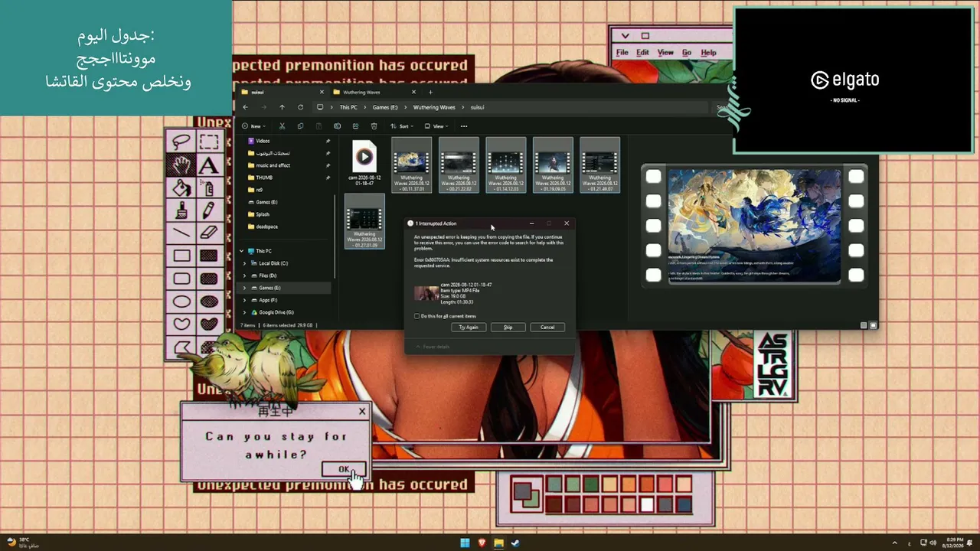Switch to large thumbnails view in status bar
Screen dimensions: 980x551
pos(873,325)
